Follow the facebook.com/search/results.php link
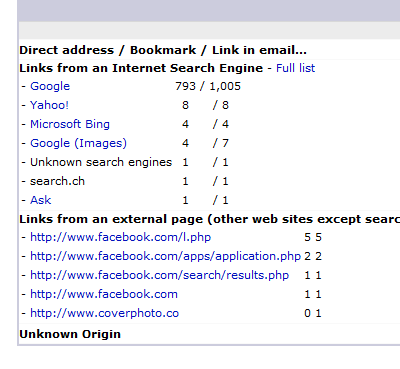Image resolution: width=400 pixels, height=369 pixels. tap(159, 275)
